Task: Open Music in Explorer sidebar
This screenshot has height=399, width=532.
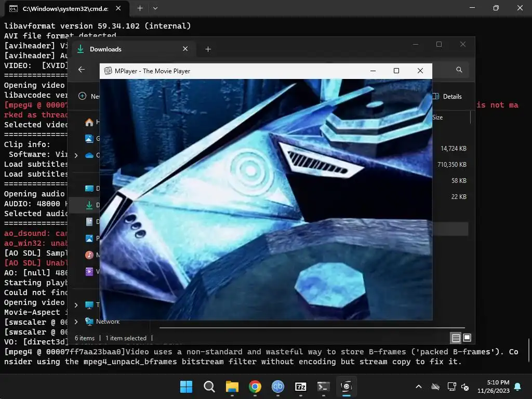Action: click(89, 255)
